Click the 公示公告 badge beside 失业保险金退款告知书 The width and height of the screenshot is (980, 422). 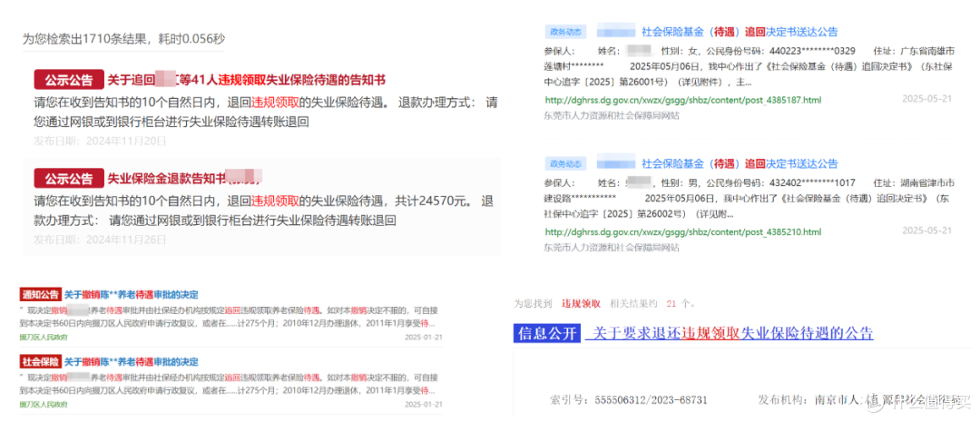click(x=69, y=178)
